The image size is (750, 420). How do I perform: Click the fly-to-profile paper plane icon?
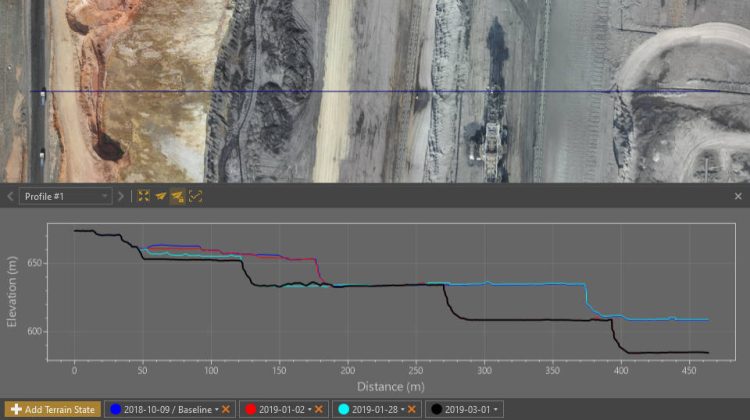tap(160, 196)
